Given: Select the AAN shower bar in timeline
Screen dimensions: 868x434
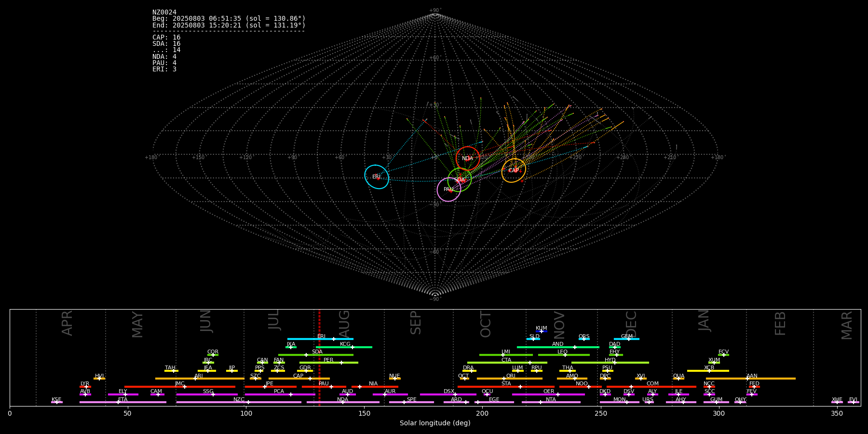Looking at the screenshot, I should [x=751, y=379].
